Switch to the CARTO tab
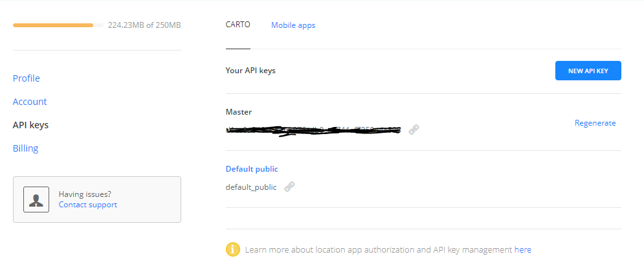The height and width of the screenshot is (274, 644). pyautogui.click(x=238, y=25)
